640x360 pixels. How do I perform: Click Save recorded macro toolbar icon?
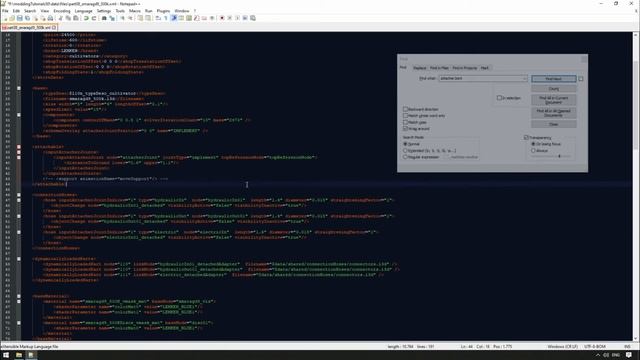click(x=253, y=18)
